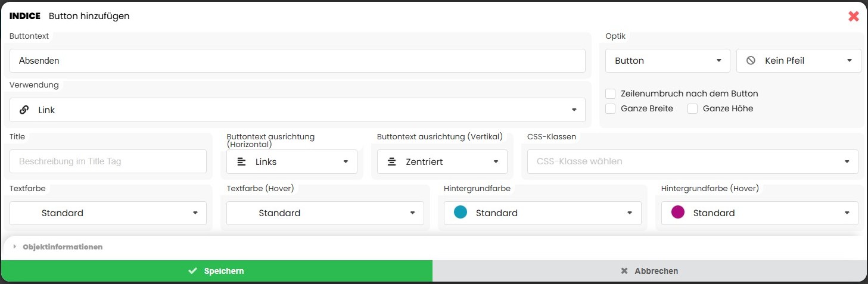Click the Buttontext input field
The image size is (868, 284).
coord(297,61)
